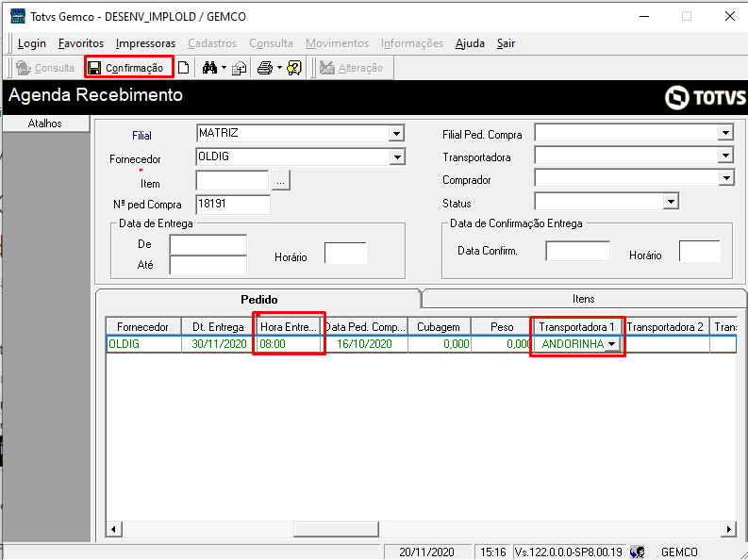Open the Impressoras menu
748x560 pixels.
coord(145,43)
